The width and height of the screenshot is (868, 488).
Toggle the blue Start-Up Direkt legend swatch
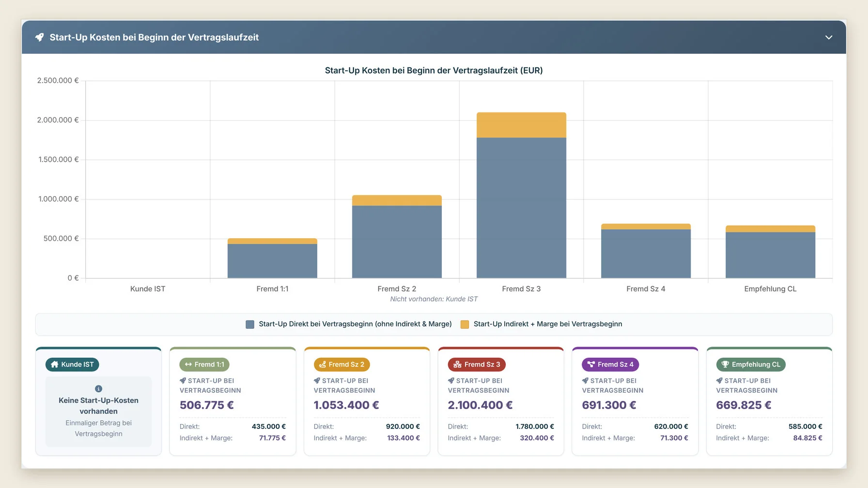coord(250,324)
